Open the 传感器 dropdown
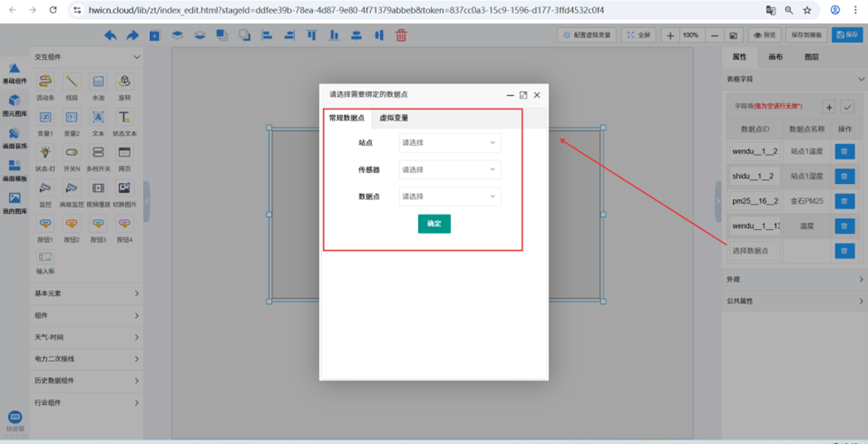The image size is (868, 444). tap(449, 170)
